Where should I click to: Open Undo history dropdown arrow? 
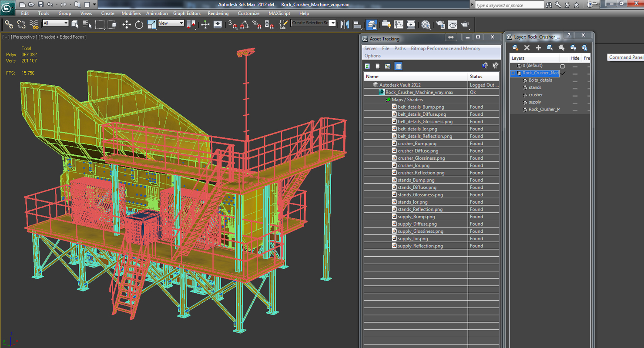57,4
